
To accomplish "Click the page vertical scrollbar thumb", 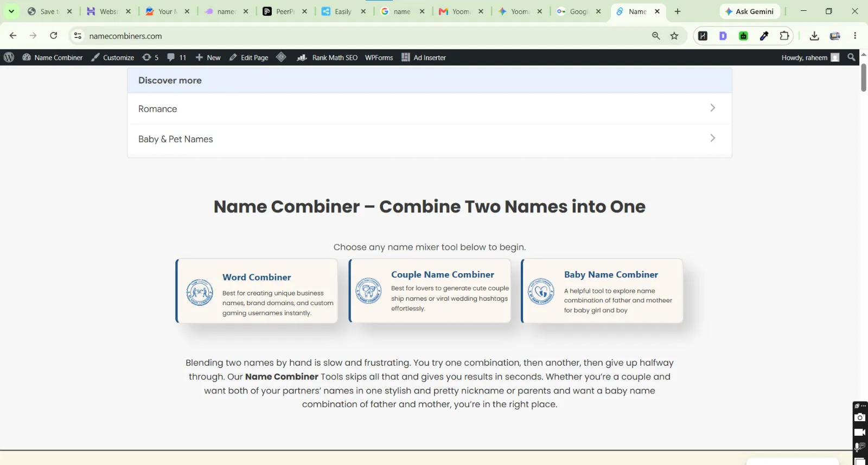I will (x=864, y=77).
